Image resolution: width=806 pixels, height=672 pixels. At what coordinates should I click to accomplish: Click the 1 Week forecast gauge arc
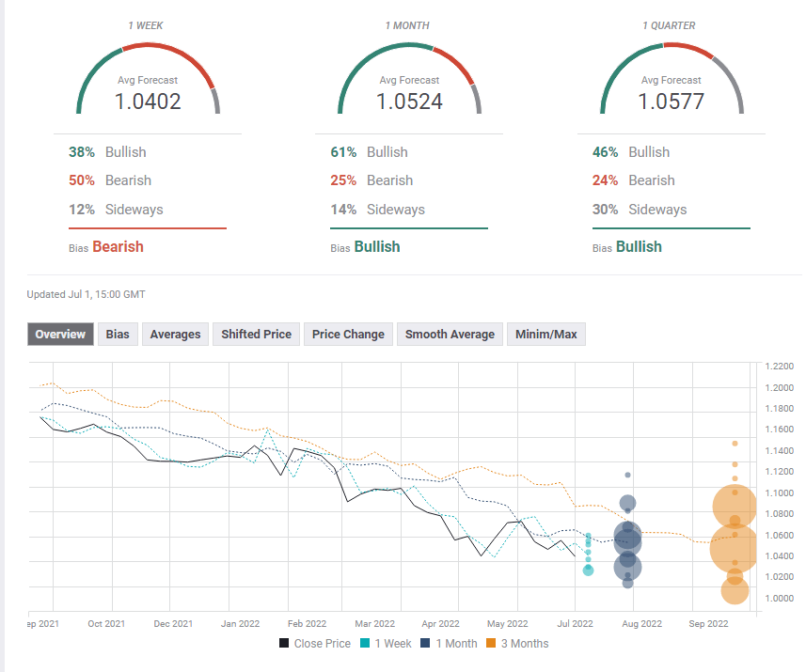pos(148,47)
